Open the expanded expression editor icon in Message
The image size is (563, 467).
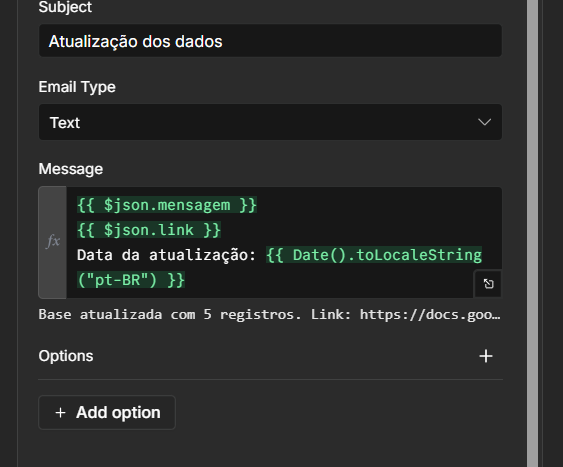pos(488,284)
